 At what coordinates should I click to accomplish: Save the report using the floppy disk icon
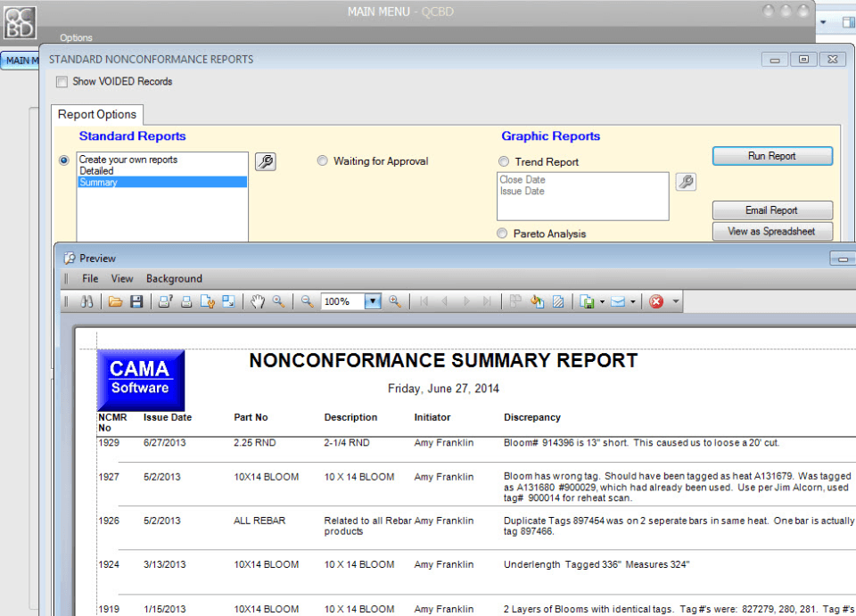(x=136, y=301)
